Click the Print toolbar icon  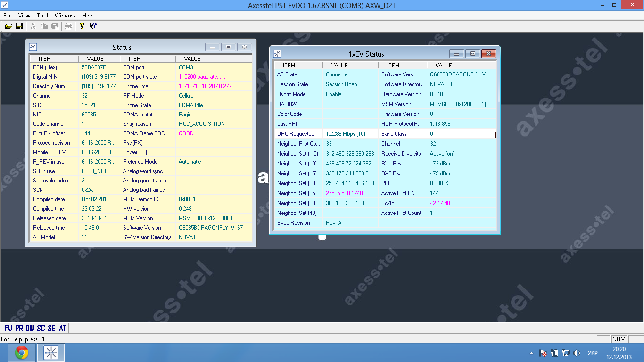click(68, 26)
